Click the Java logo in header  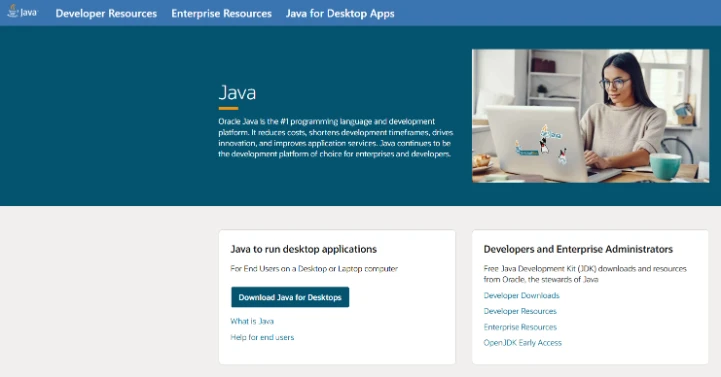click(x=23, y=12)
